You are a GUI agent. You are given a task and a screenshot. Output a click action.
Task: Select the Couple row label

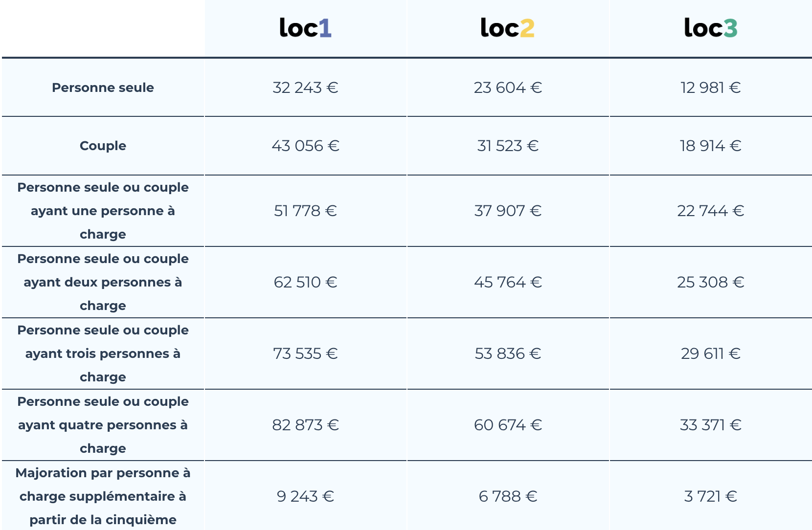click(x=103, y=146)
